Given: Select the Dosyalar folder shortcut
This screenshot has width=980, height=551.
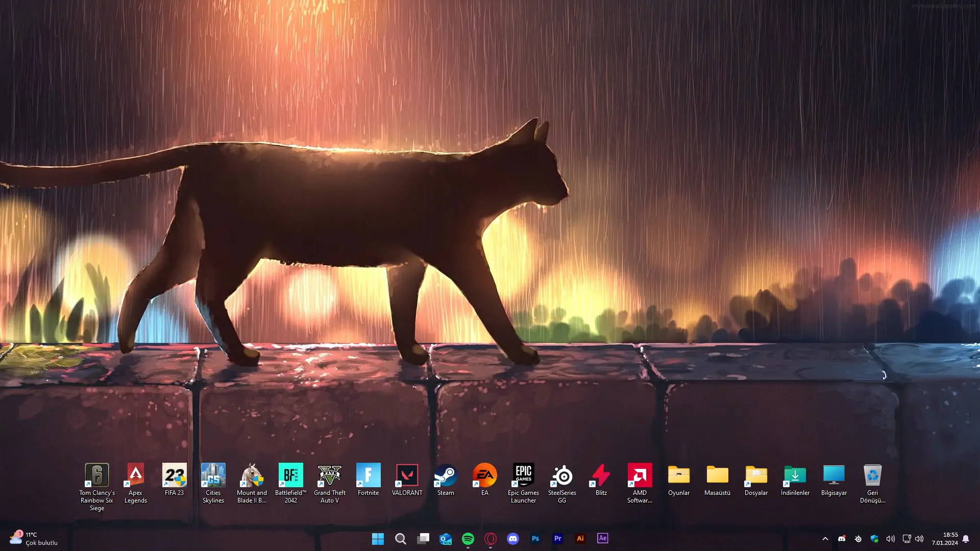Looking at the screenshot, I should [x=756, y=479].
